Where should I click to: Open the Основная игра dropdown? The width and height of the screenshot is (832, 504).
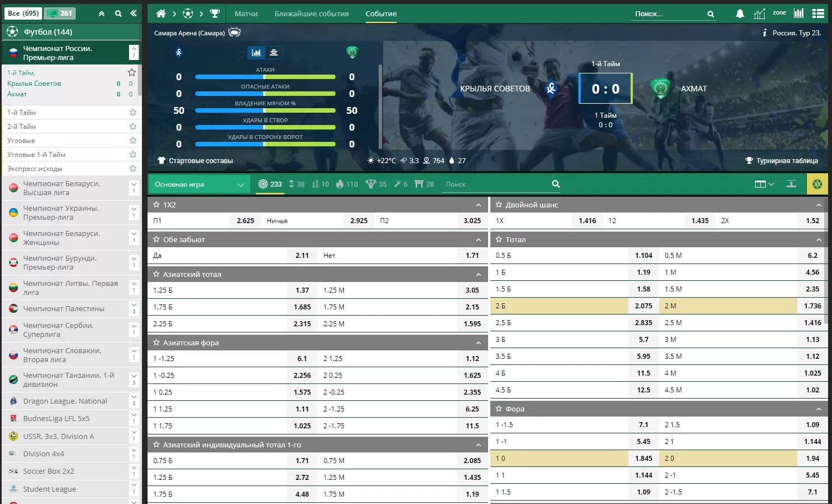(x=199, y=184)
